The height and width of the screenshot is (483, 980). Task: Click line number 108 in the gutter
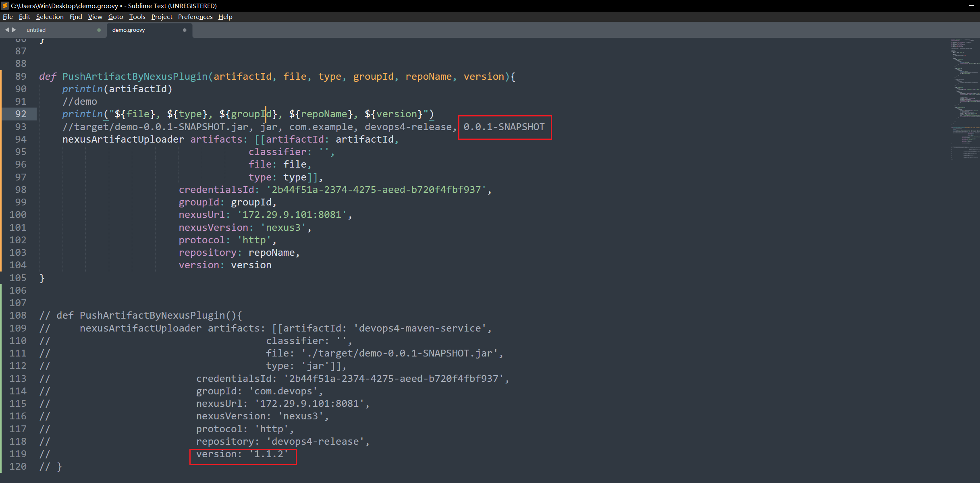[18, 315]
